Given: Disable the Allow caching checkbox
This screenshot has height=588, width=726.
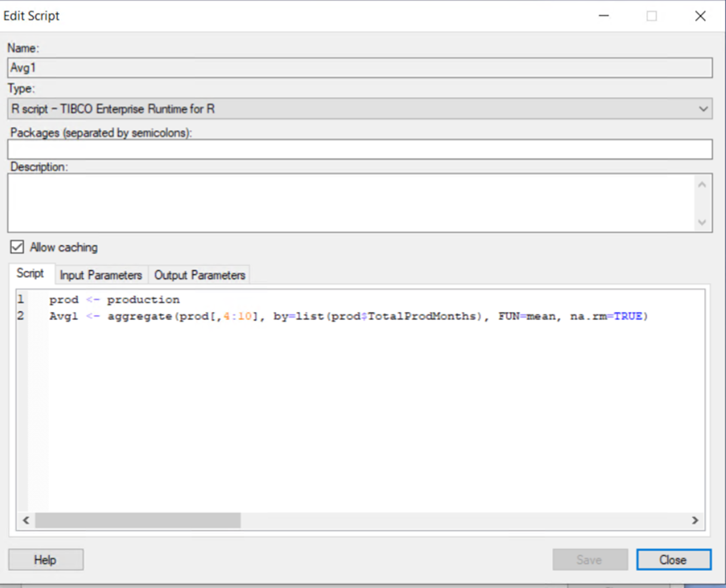Looking at the screenshot, I should tap(16, 247).
